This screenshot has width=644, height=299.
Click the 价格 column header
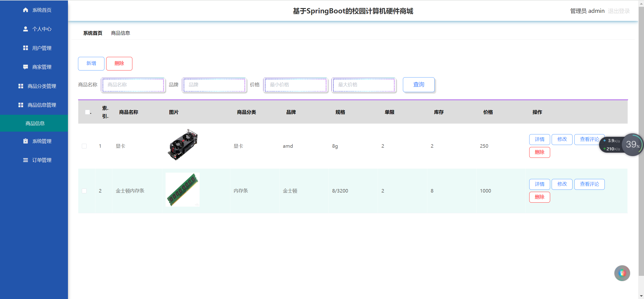pos(488,112)
